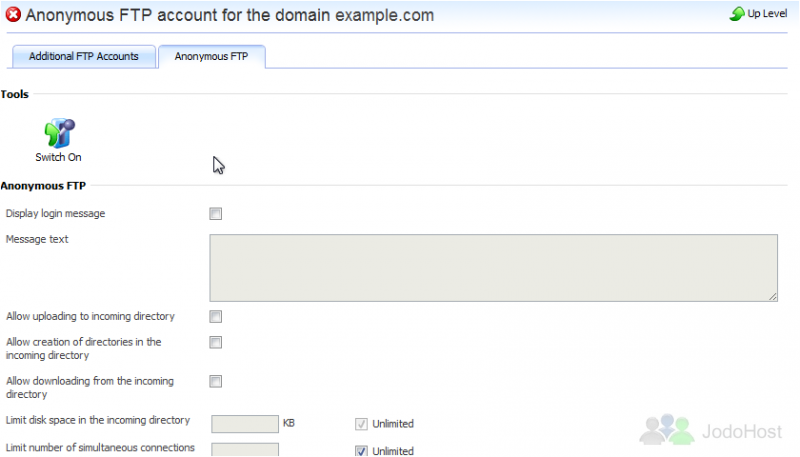Click the green Up Level arrow icon
The image size is (800, 457).
coord(737,14)
